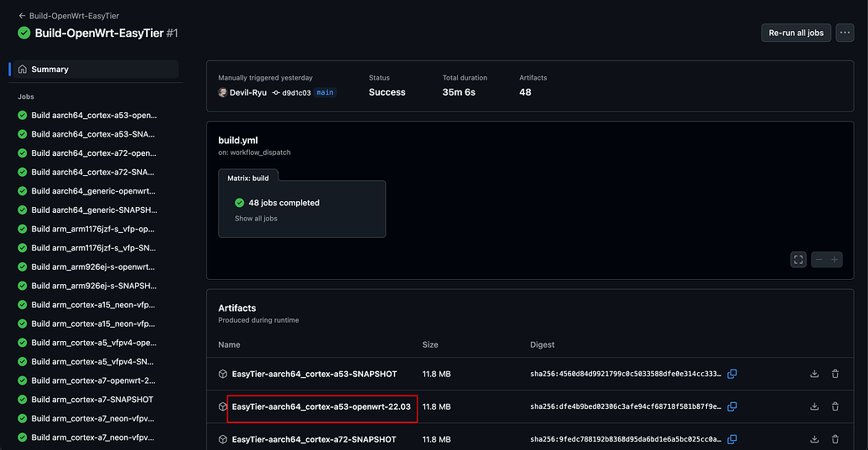Viewport: 868px width, 450px height.
Task: Open Build aarch64_cortex-a53-open... job
Action: click(x=87, y=116)
